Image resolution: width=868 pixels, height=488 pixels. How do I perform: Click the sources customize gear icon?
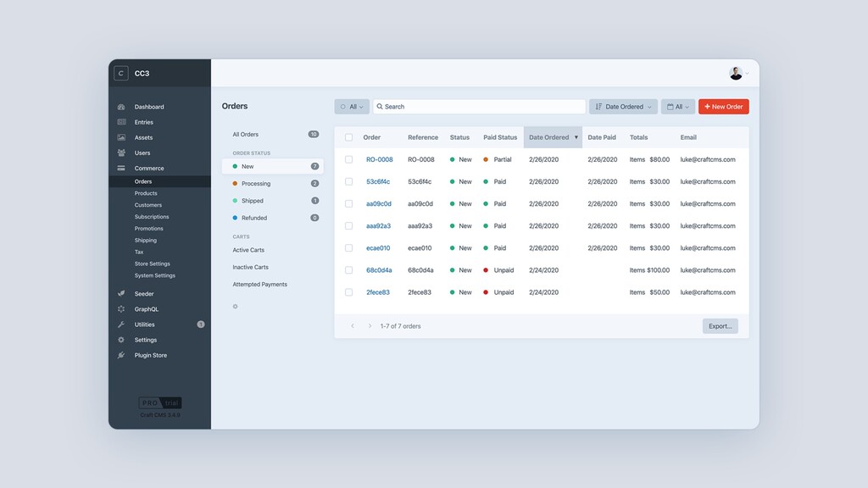236,307
